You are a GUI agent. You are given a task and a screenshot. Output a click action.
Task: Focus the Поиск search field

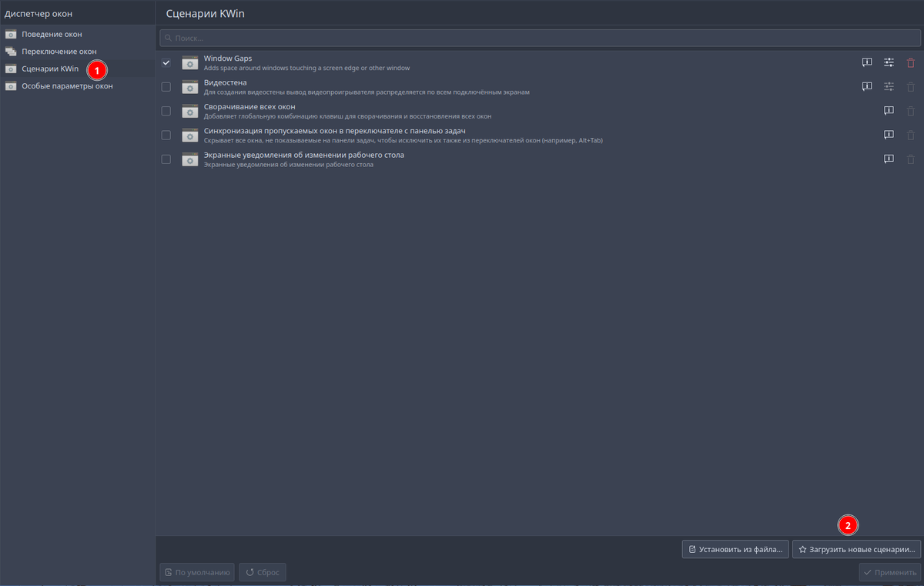(540, 38)
